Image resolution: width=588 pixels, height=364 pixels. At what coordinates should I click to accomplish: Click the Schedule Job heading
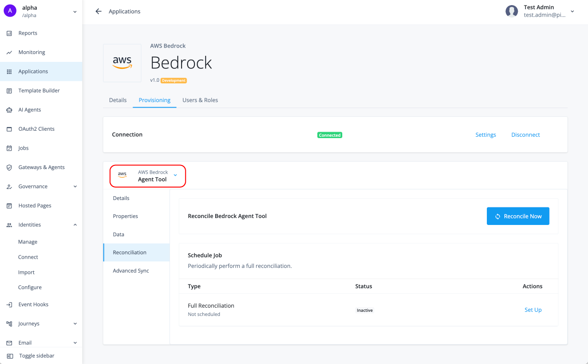click(205, 255)
